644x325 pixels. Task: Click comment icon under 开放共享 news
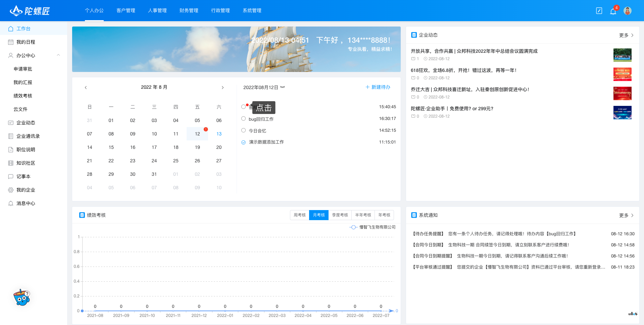pyautogui.click(x=413, y=59)
